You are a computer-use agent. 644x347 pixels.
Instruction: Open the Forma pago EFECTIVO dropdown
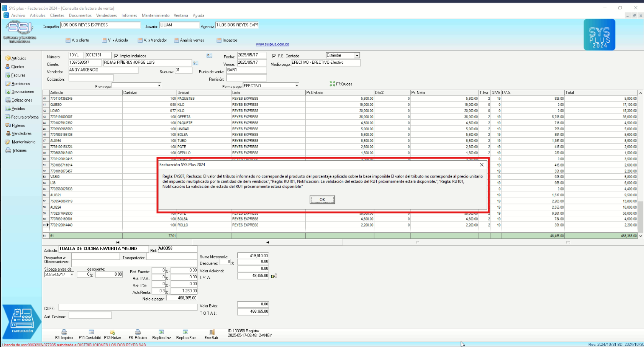click(x=297, y=86)
